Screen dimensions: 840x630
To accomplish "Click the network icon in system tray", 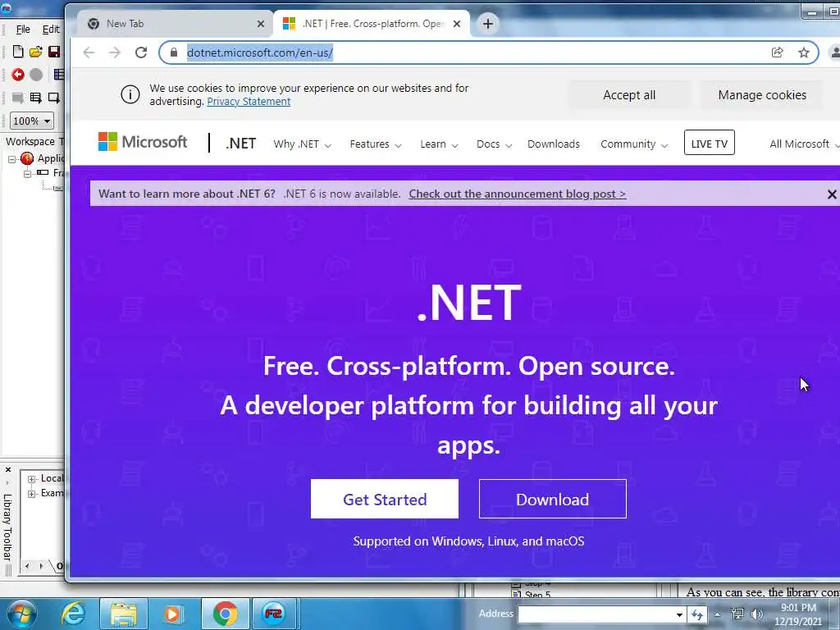I will [x=737, y=614].
